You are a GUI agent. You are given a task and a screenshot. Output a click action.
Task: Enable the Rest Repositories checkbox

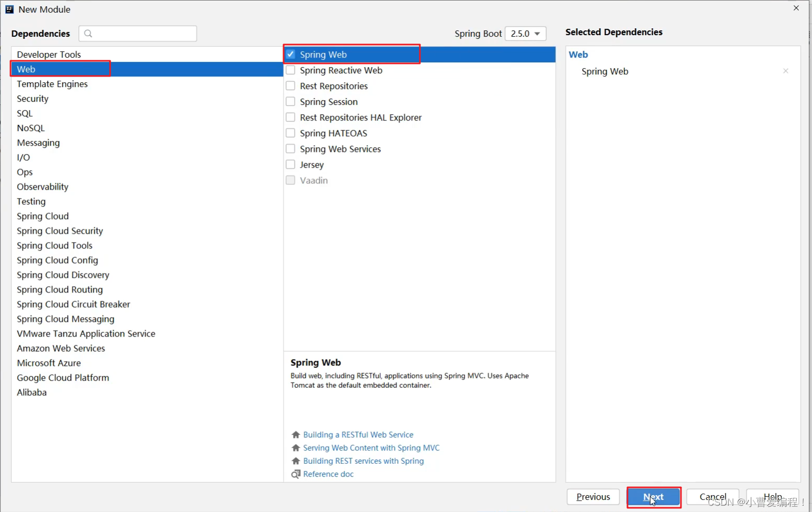[290, 85]
